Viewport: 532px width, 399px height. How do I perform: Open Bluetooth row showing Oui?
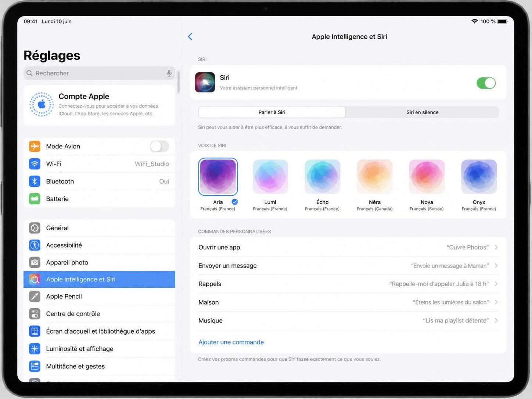pos(99,181)
